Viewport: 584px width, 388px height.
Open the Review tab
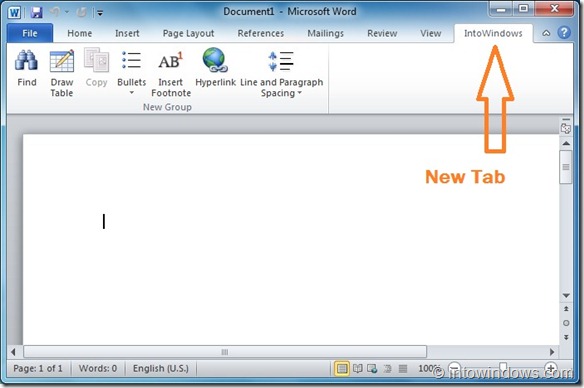pos(382,34)
